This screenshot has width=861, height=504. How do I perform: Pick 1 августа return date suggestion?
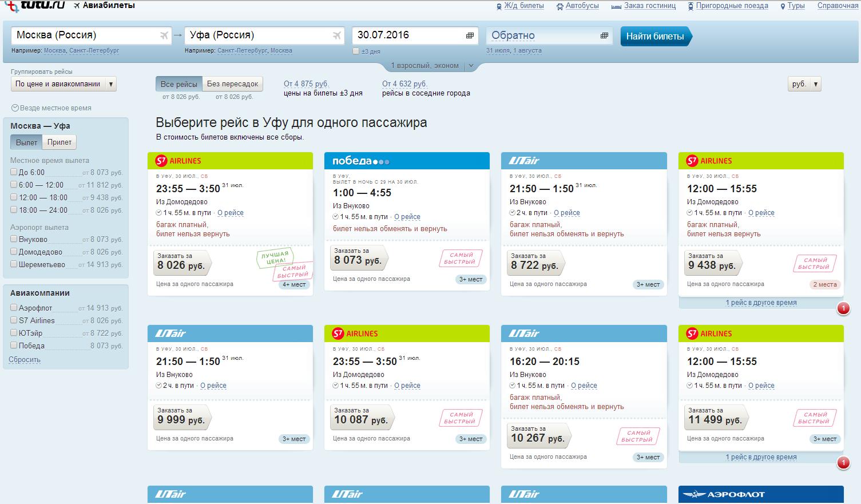point(527,50)
